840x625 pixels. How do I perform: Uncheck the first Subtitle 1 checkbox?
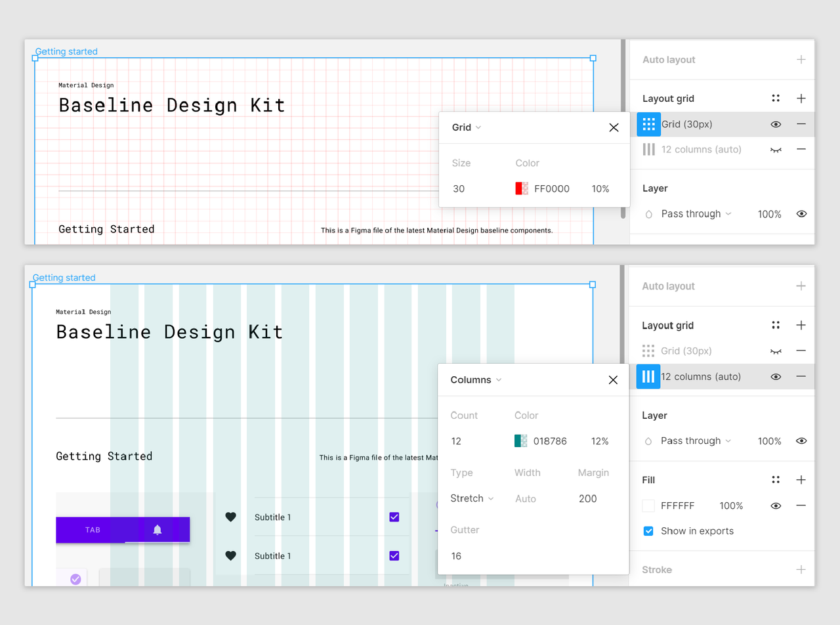[394, 517]
